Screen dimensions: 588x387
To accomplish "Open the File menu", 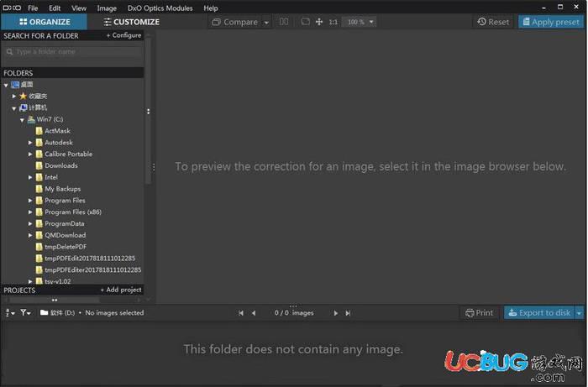I will [33, 8].
